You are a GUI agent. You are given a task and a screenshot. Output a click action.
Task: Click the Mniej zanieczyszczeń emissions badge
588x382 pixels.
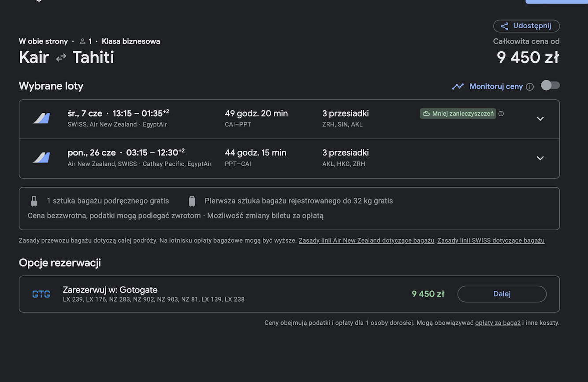click(458, 114)
